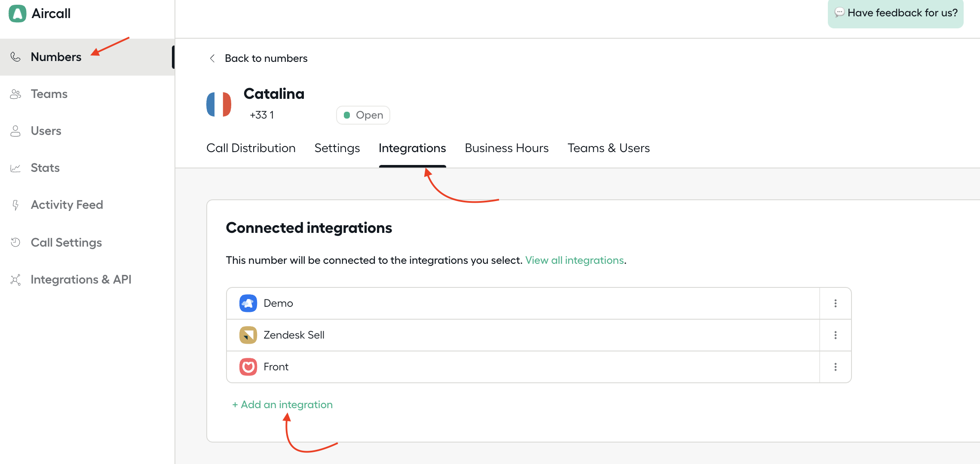Click the Aircall logo icon
The height and width of the screenshot is (464, 980).
click(18, 13)
